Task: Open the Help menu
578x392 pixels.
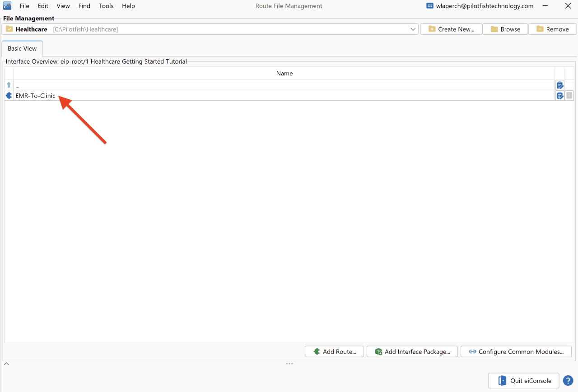Action: pos(128,6)
